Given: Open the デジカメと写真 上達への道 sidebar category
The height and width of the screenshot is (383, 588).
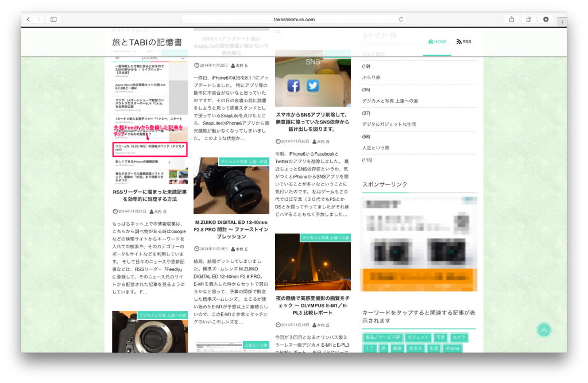Looking at the screenshot, I should 390,101.
